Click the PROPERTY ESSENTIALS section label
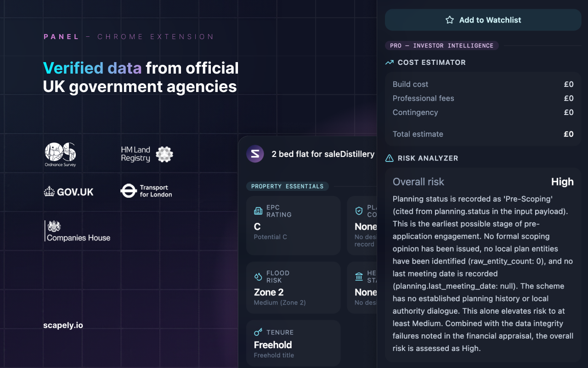 (288, 186)
